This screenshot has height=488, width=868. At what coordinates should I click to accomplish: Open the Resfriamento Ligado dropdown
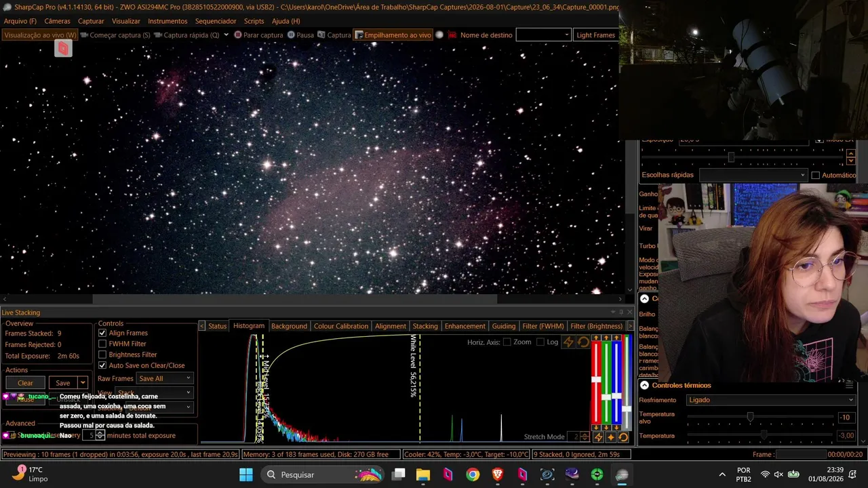(771, 400)
